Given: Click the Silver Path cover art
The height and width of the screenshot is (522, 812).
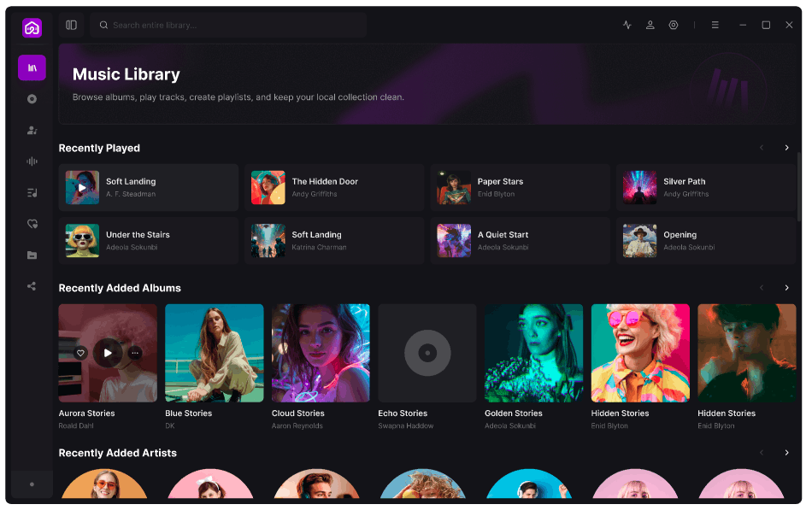Looking at the screenshot, I should [639, 187].
